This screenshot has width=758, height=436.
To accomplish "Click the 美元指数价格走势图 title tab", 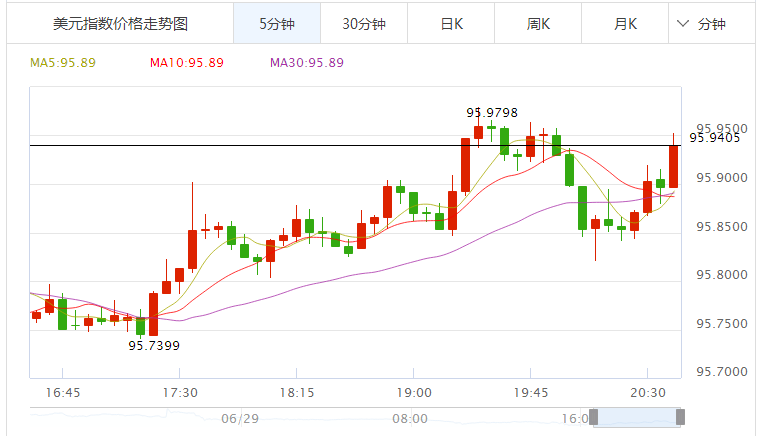I will point(120,24).
